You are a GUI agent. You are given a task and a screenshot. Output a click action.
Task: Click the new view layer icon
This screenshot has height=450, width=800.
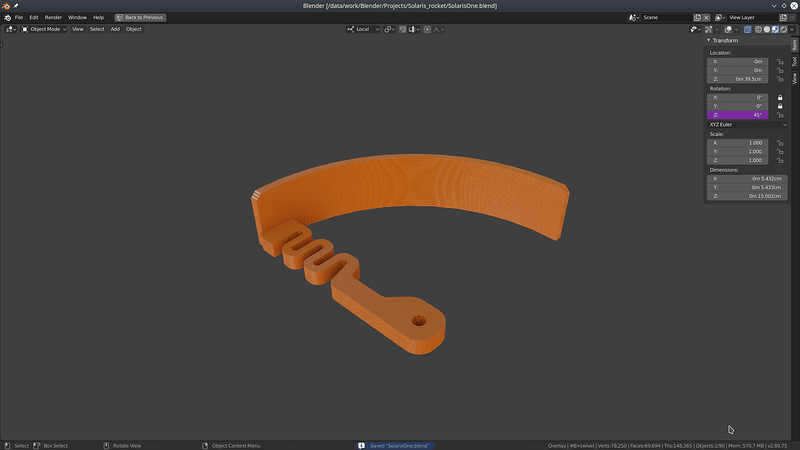[783, 17]
